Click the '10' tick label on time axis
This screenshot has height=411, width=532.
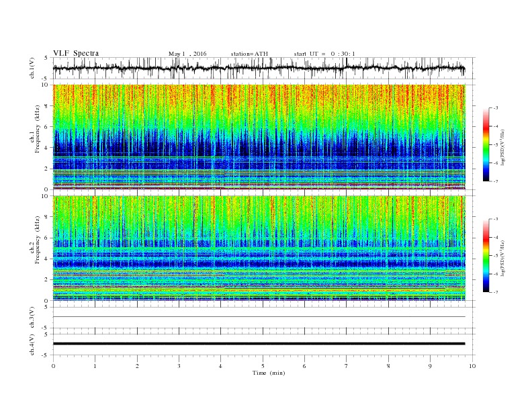472,366
